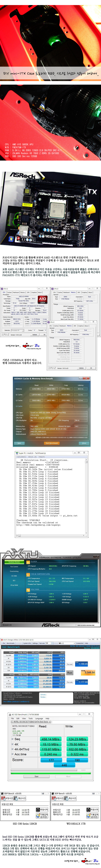Click Start in AS SSD Benchmark
This screenshot has height=868, width=101.
point(36,776)
